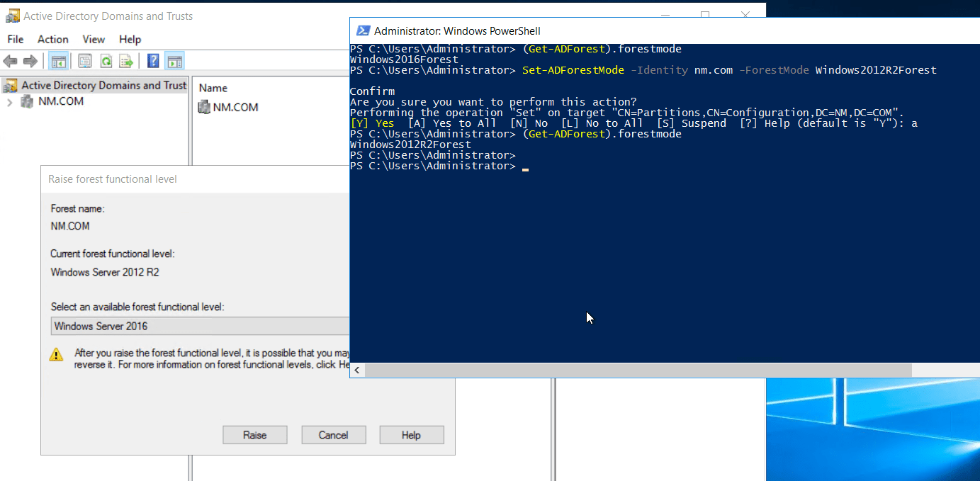
Task: Open Help from the Raise dialog
Action: 411,434
